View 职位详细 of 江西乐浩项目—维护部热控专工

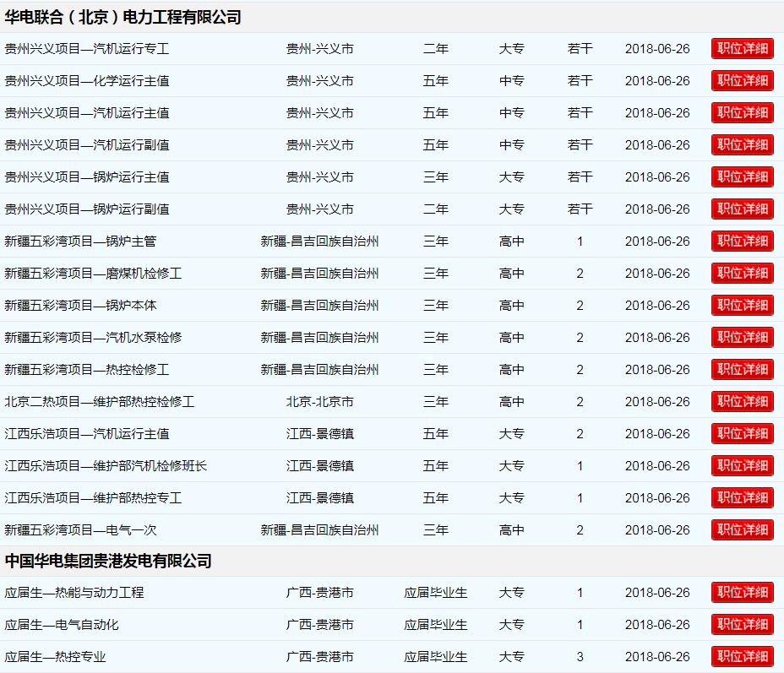point(743,497)
